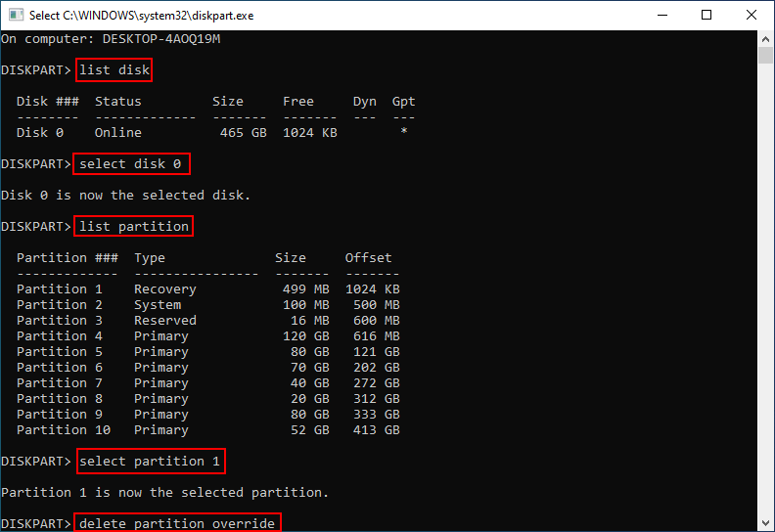Image resolution: width=775 pixels, height=532 pixels.
Task: Click the 'Recovery' partition type
Action: (165, 288)
